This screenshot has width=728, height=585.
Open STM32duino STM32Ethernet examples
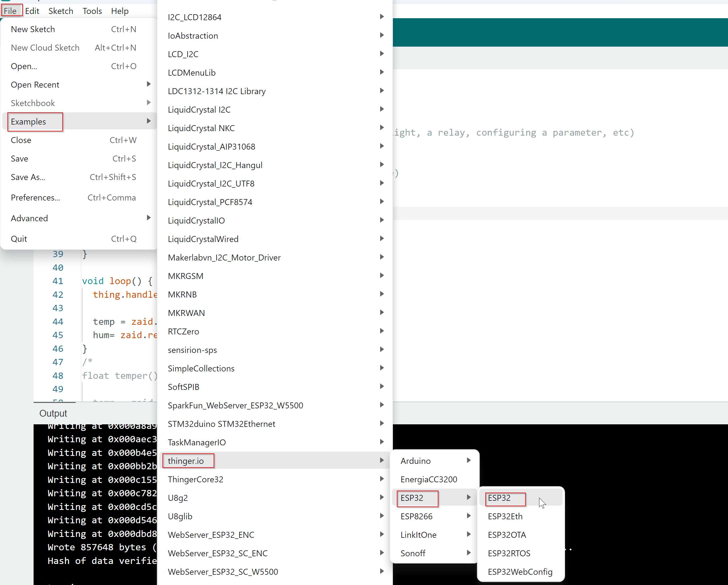pos(275,424)
